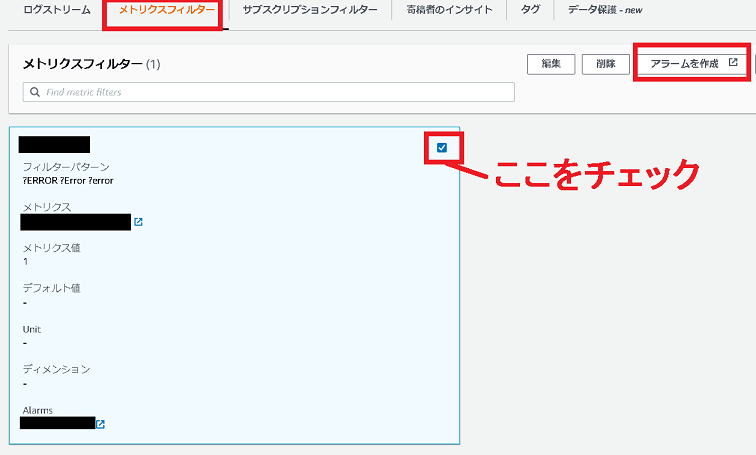Click the redacted alarm link under Alarms
Viewport: 756px width, 455px height.
click(57, 423)
